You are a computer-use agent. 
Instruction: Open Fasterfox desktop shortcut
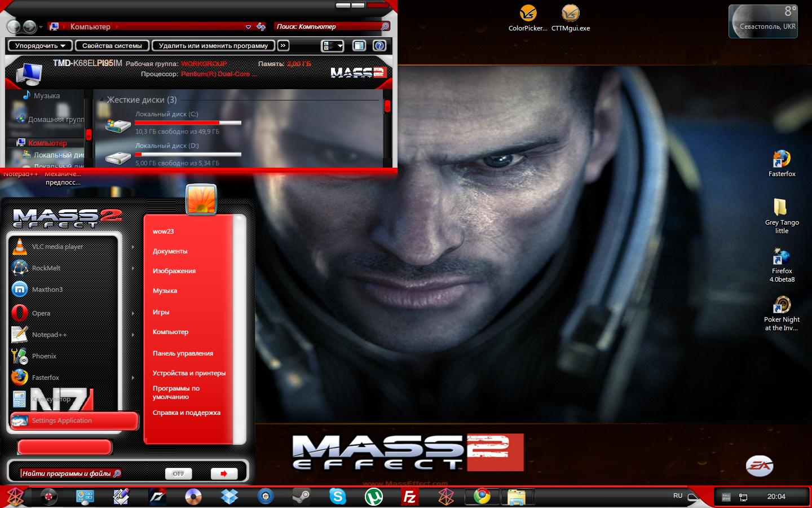(782, 164)
